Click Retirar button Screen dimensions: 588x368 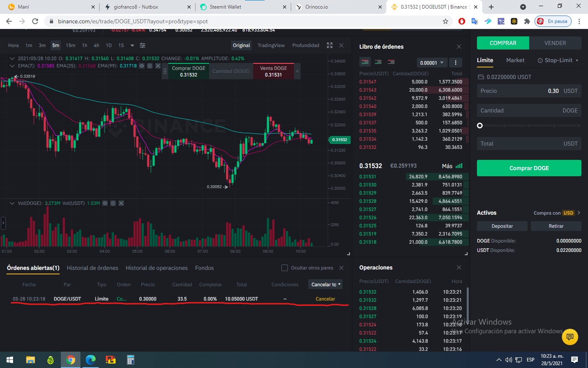(556, 226)
